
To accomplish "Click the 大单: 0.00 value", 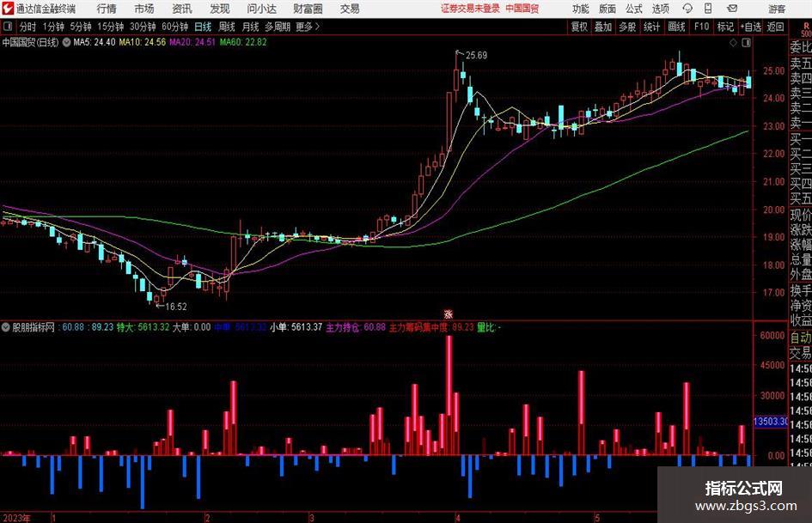I will pos(191,327).
